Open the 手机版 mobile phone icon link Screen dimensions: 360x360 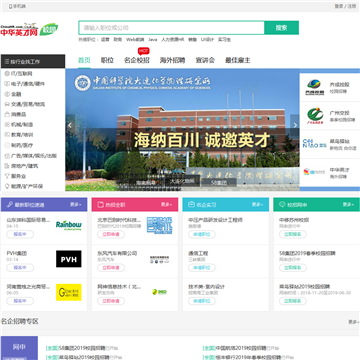(x=10, y=6)
